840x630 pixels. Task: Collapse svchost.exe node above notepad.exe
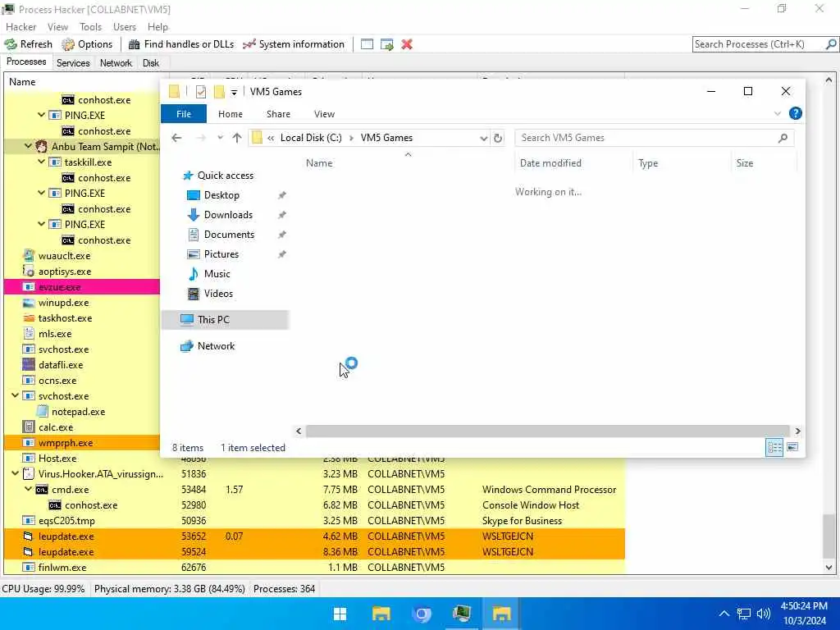click(x=15, y=395)
